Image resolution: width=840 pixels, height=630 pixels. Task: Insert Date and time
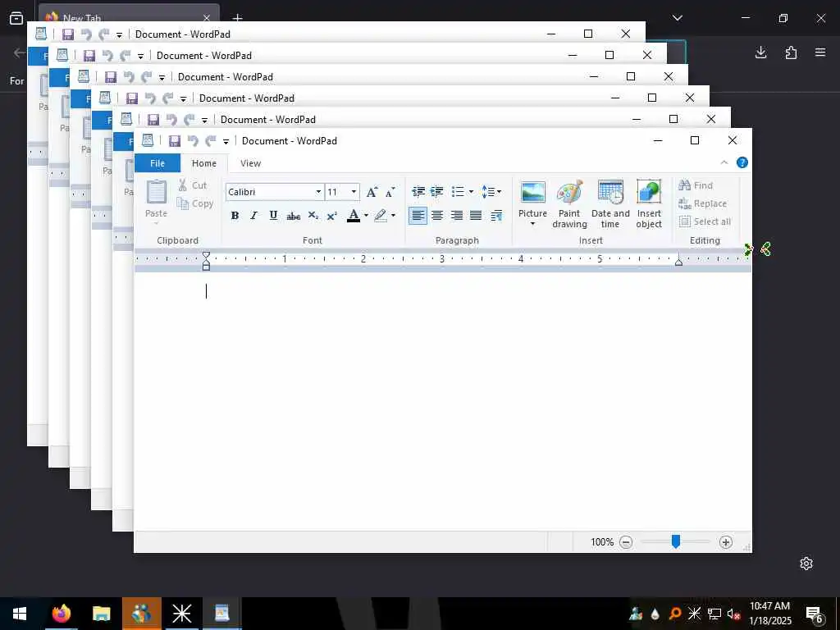click(x=610, y=203)
